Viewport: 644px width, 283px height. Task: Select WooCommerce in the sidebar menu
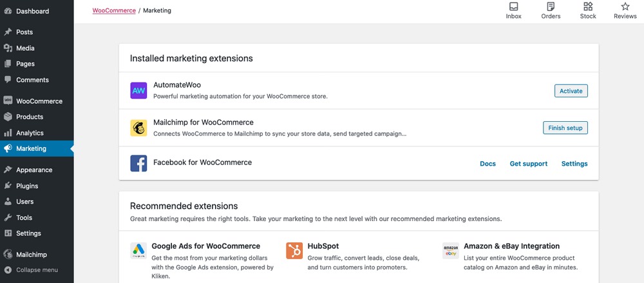tap(39, 101)
